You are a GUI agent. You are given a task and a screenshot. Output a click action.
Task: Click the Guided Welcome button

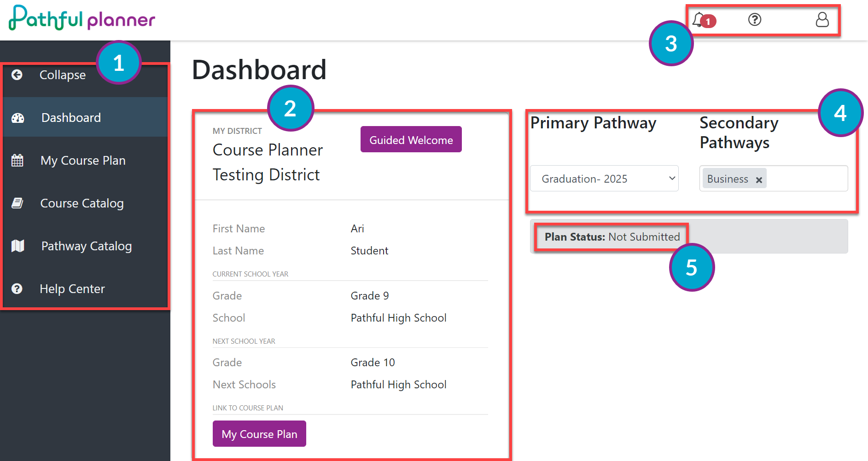coord(411,139)
